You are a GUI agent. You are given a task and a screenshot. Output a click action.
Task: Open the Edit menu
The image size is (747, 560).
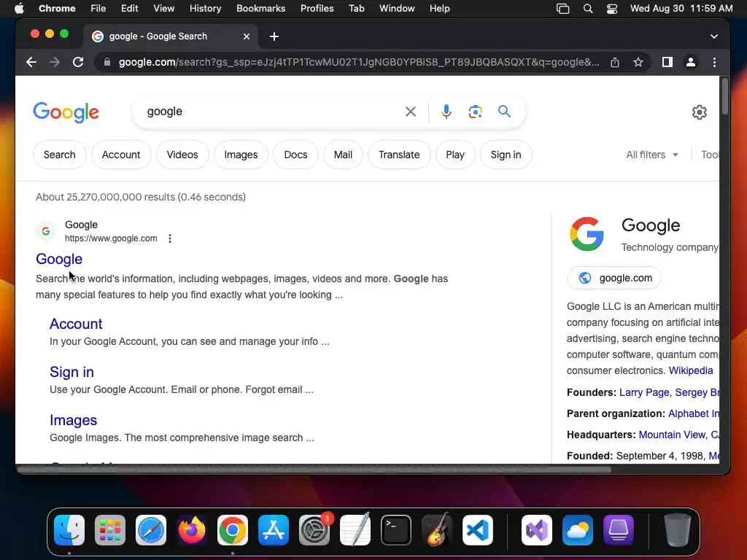coord(130,8)
